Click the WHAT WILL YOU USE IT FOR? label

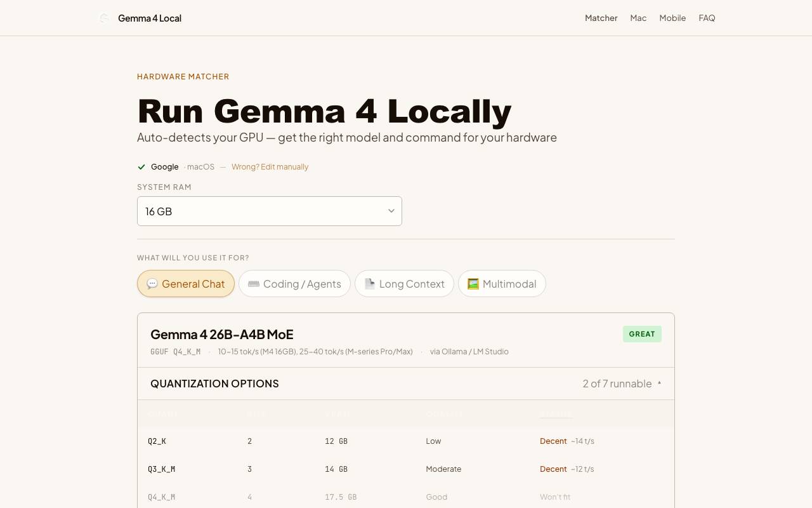click(193, 258)
